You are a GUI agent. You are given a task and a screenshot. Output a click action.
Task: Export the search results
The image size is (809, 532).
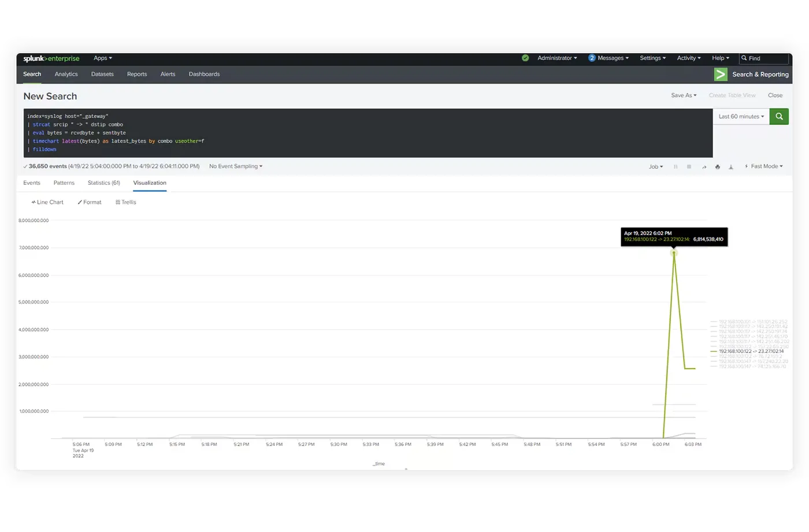point(731,166)
